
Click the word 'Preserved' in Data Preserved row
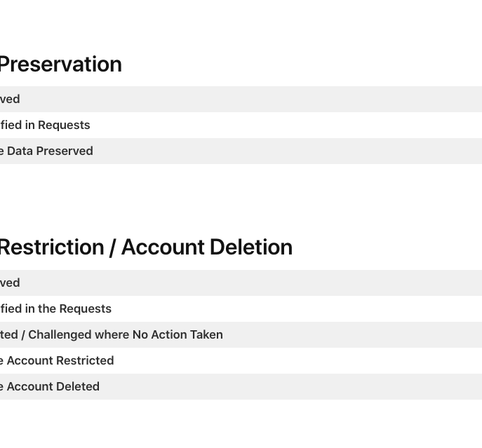(x=68, y=151)
